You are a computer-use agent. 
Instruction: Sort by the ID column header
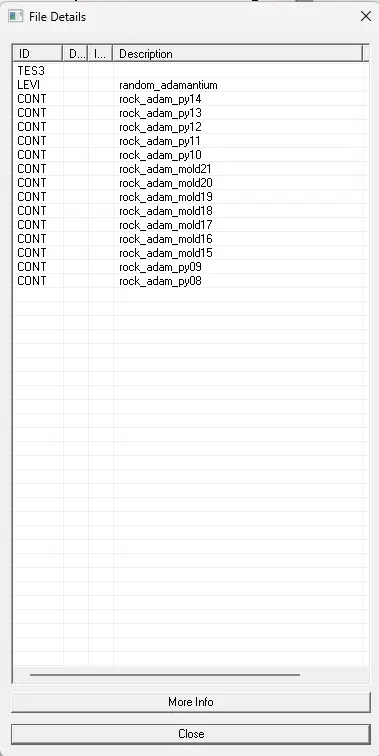coord(38,54)
